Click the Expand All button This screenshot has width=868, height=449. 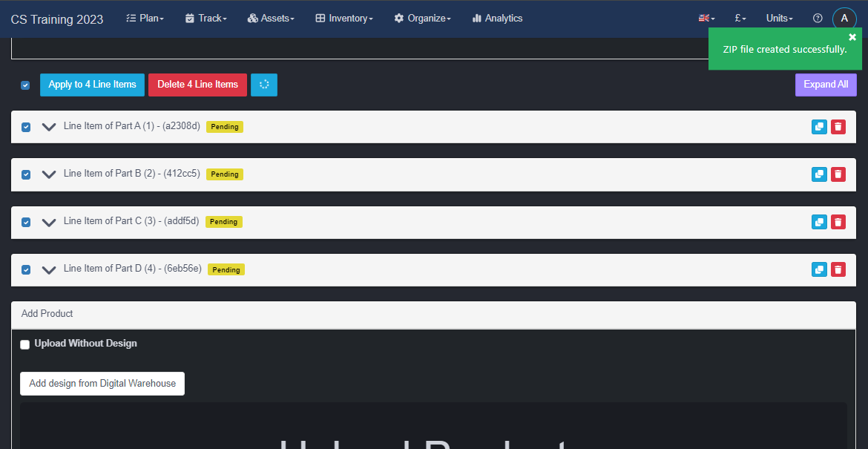pyautogui.click(x=826, y=85)
